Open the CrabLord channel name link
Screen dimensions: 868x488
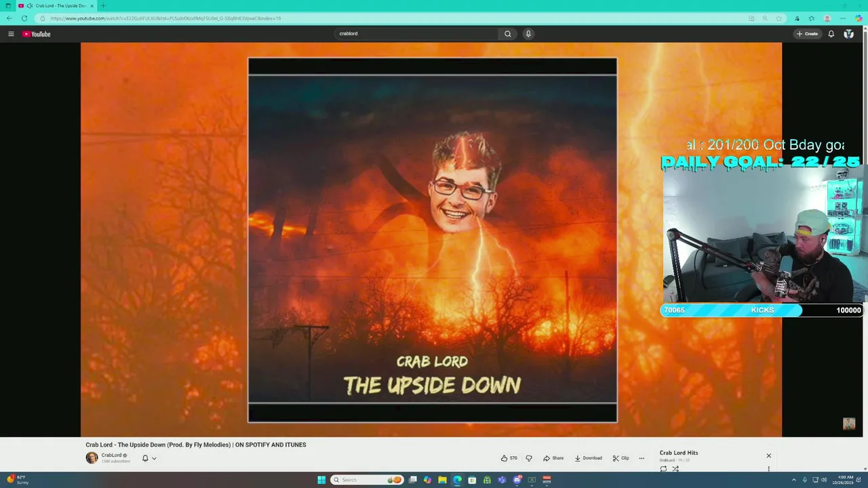(111, 455)
